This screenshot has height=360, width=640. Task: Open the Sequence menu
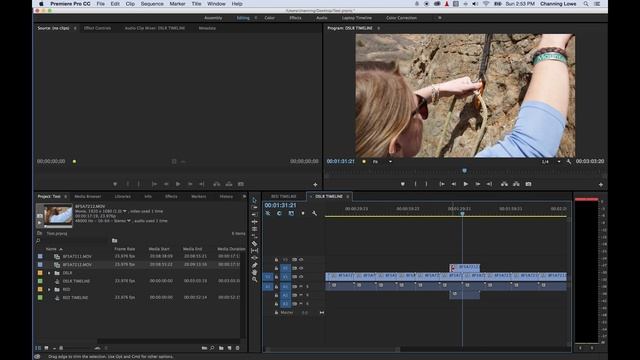point(152,4)
